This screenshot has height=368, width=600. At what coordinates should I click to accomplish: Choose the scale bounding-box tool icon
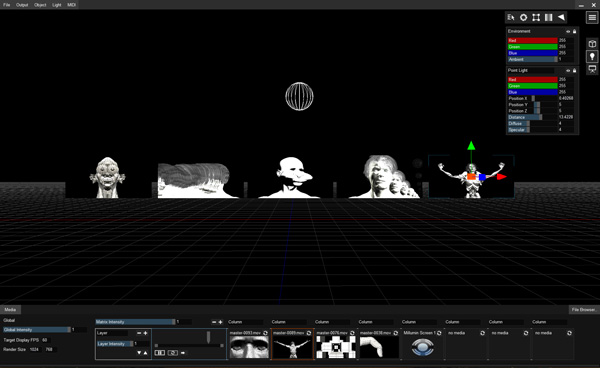tap(536, 17)
